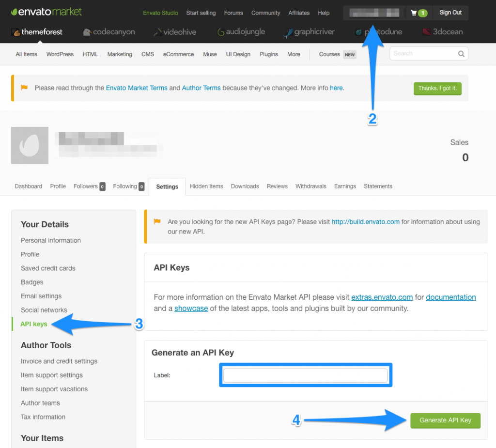Open the Affiliates link
This screenshot has width=496, height=448.
click(299, 13)
